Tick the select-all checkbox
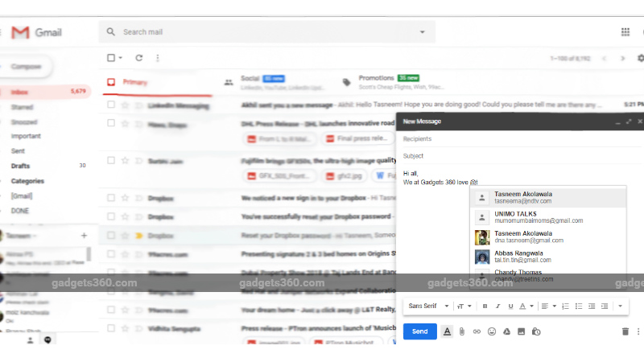 (111, 58)
